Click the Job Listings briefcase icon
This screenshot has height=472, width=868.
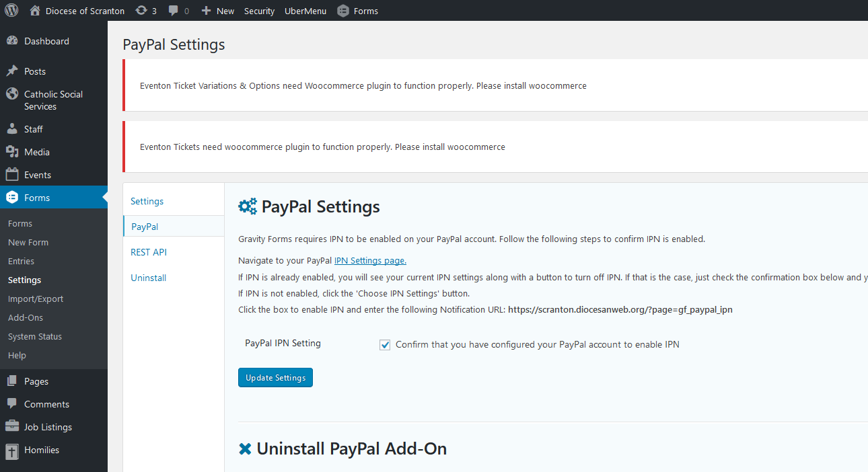point(12,427)
